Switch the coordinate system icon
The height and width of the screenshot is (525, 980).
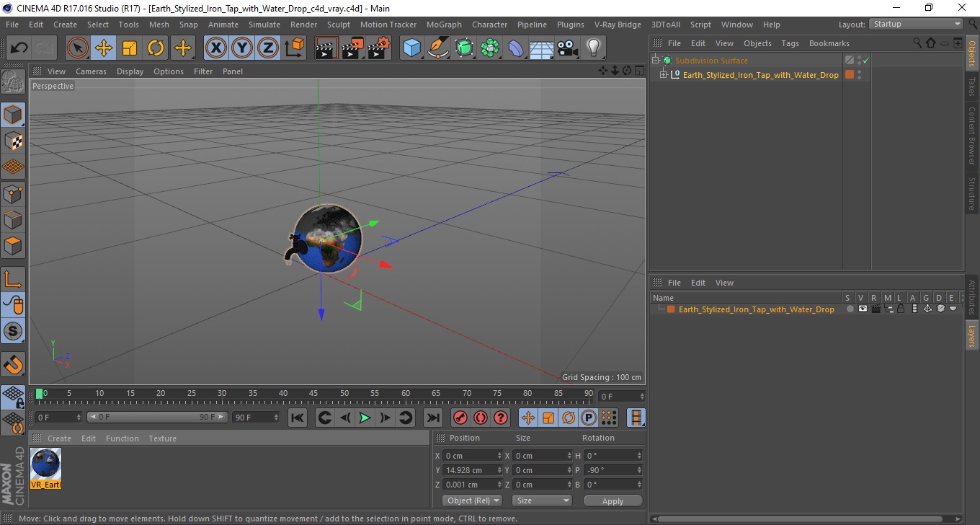click(x=294, y=48)
